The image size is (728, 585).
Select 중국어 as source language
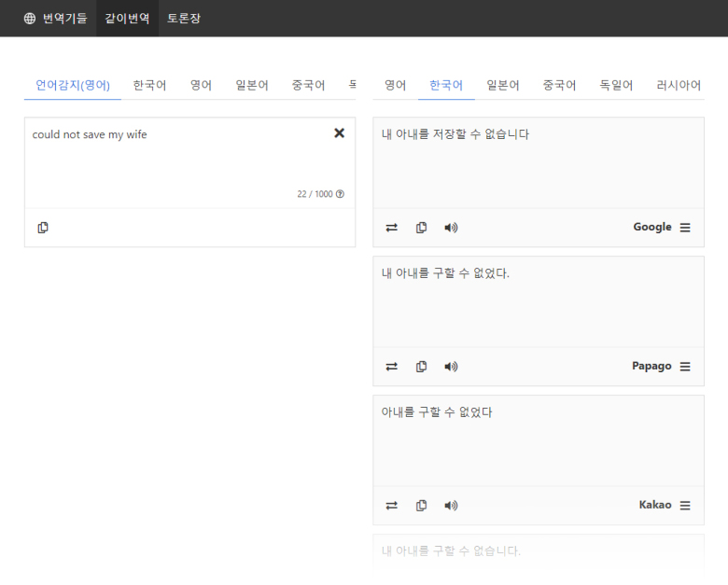coord(308,85)
